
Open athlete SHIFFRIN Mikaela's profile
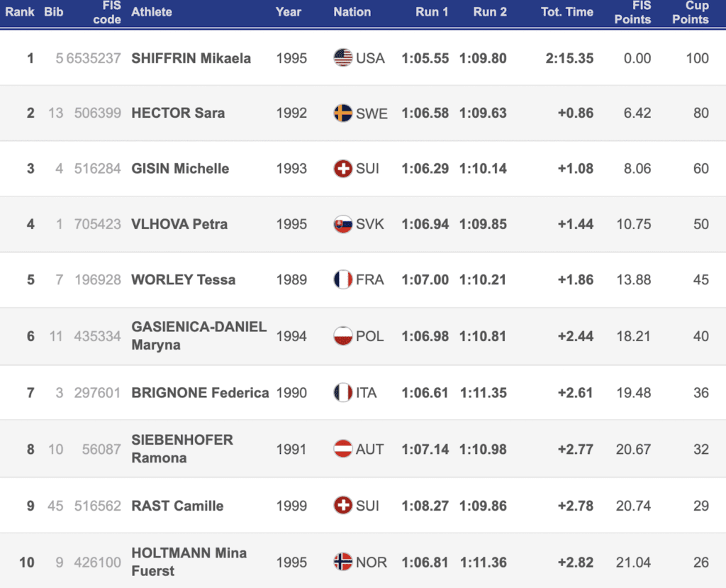[x=191, y=58]
